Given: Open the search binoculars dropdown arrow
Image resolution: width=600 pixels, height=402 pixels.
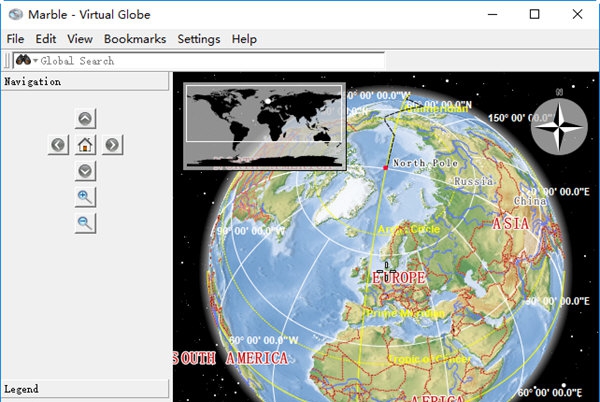Looking at the screenshot, I should [x=35, y=61].
